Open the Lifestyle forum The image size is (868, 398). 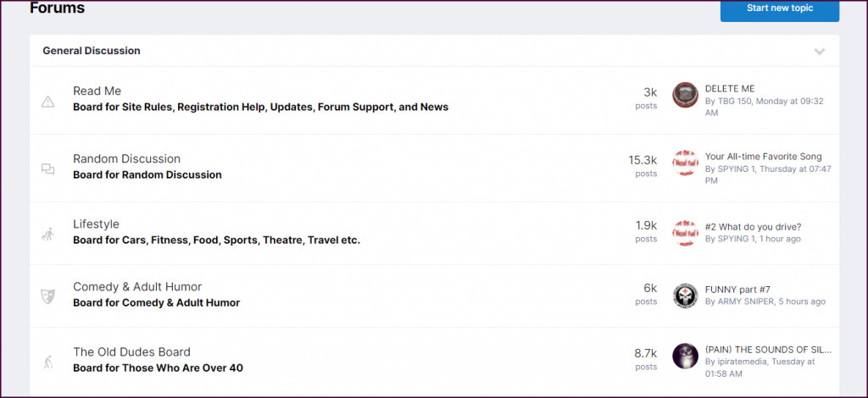[x=96, y=224]
